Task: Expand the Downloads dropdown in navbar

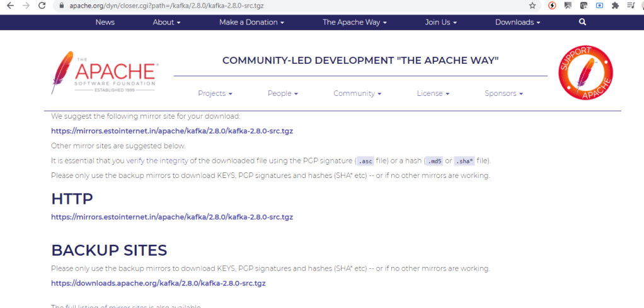Action: tap(517, 22)
